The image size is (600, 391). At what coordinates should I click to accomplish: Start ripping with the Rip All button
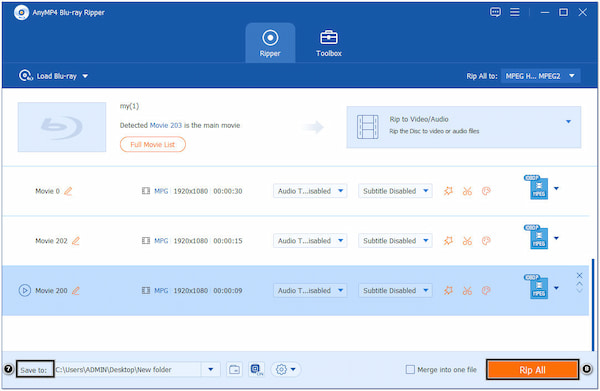(x=532, y=370)
